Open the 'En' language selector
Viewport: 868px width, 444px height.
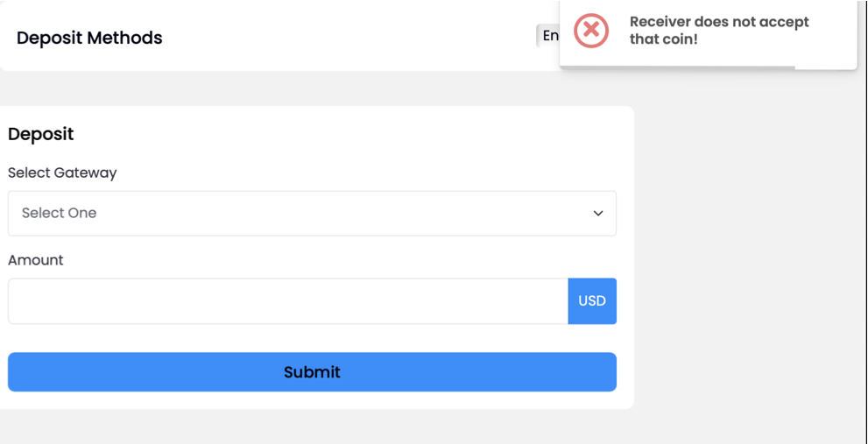click(548, 36)
